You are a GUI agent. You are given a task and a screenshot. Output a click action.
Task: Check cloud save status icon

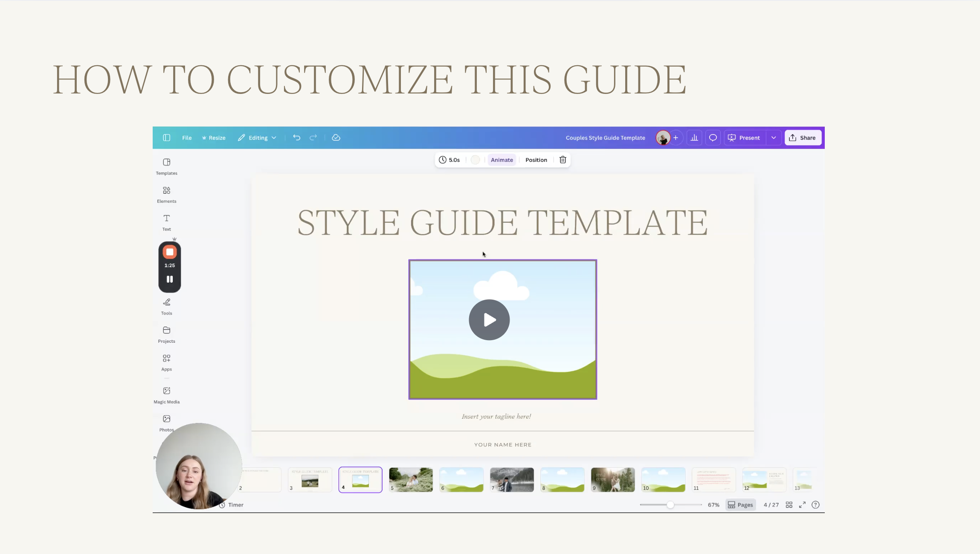336,137
